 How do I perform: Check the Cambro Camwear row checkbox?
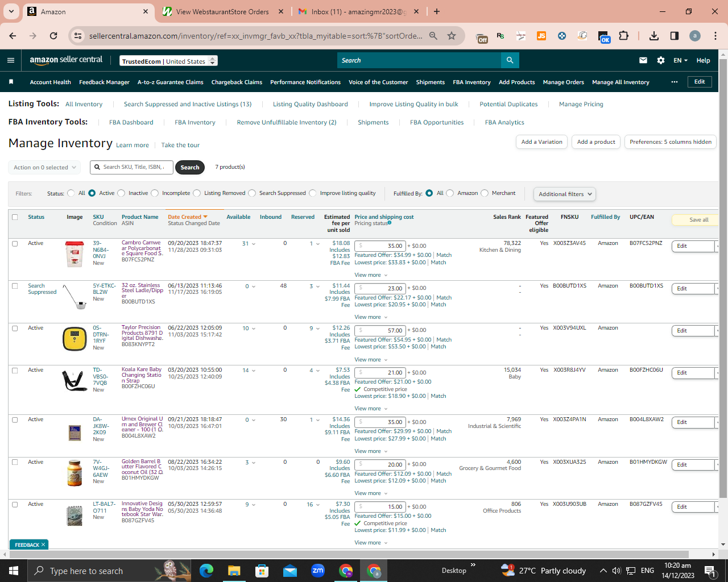(15, 243)
